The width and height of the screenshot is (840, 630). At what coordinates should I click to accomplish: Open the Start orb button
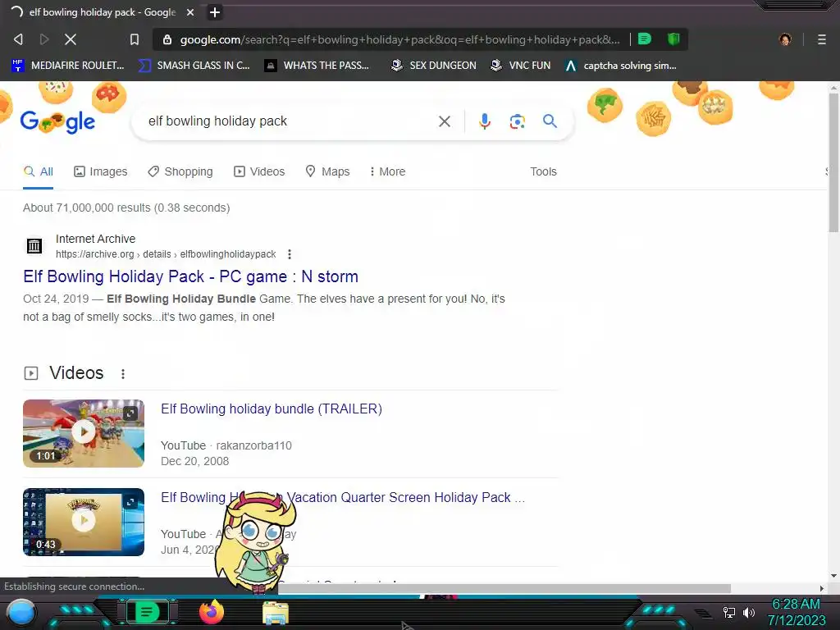(21, 612)
